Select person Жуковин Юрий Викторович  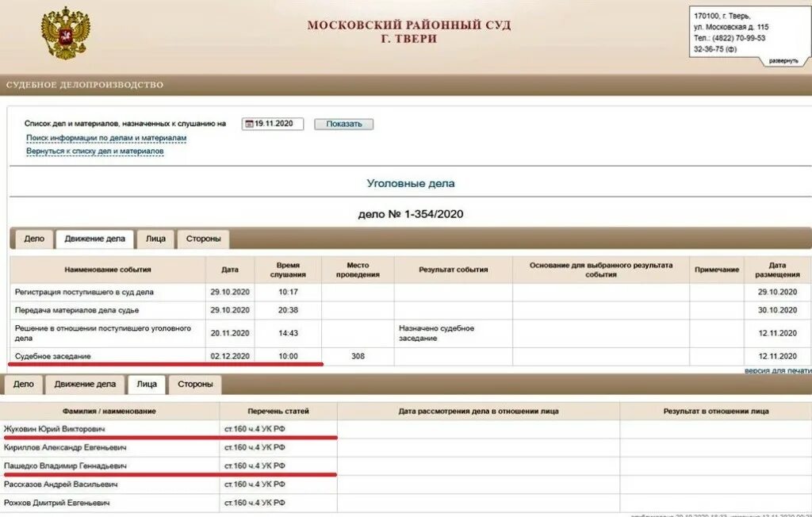click(x=55, y=429)
